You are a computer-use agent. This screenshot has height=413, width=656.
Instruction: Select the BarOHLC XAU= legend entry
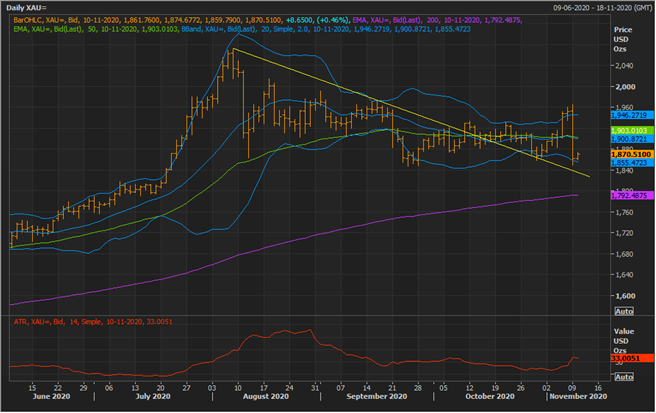click(148, 20)
